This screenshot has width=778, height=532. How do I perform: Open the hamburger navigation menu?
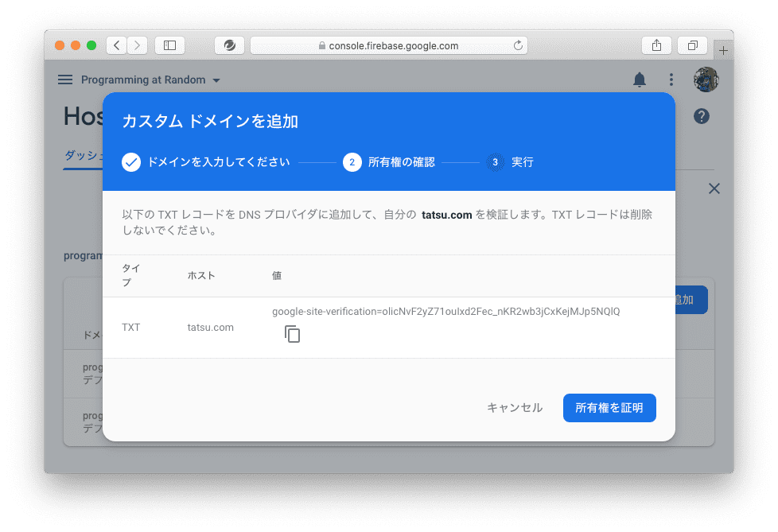65,80
